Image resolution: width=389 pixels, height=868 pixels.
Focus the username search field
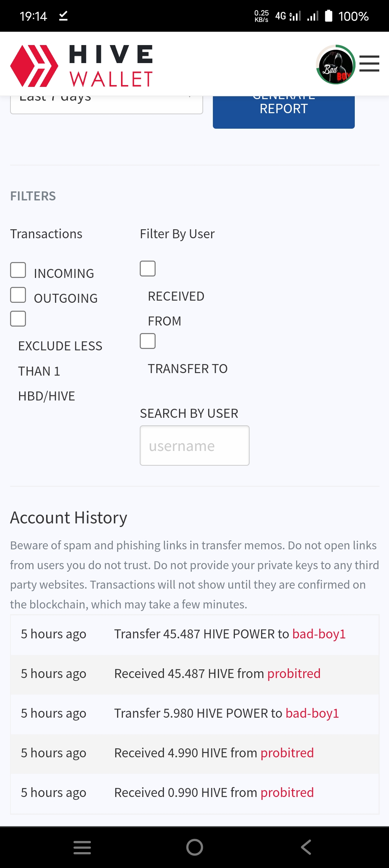pyautogui.click(x=194, y=446)
